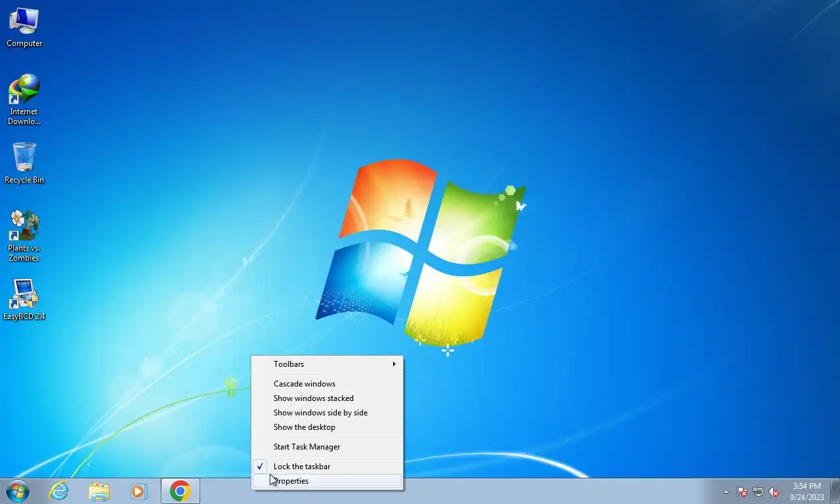Open Google Chrome in the taskbar
Viewport: 840px width, 504px height.
(x=180, y=491)
